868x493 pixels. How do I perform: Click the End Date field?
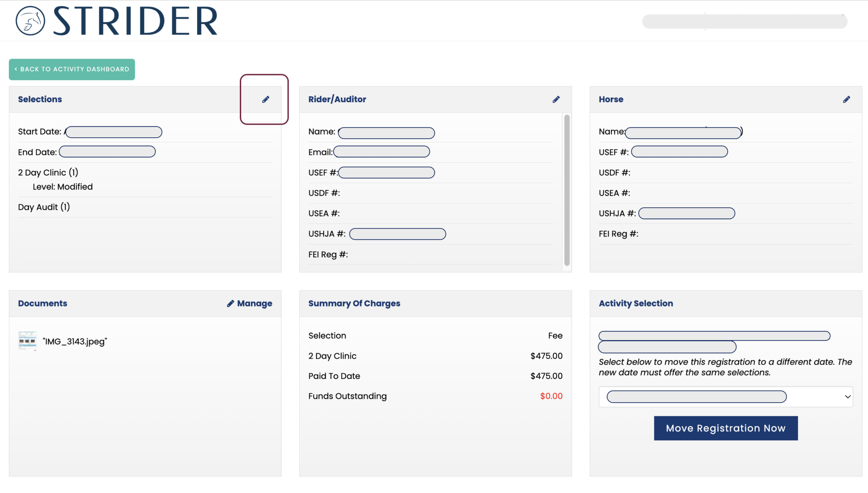point(107,151)
